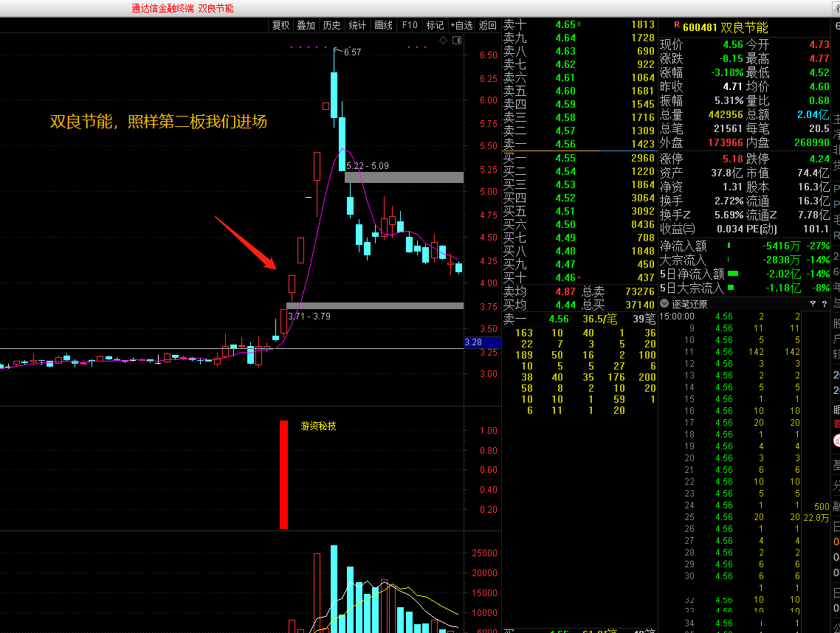Click the red 游资秘技 signal bar
Screen dimensions: 840x633
[284, 474]
